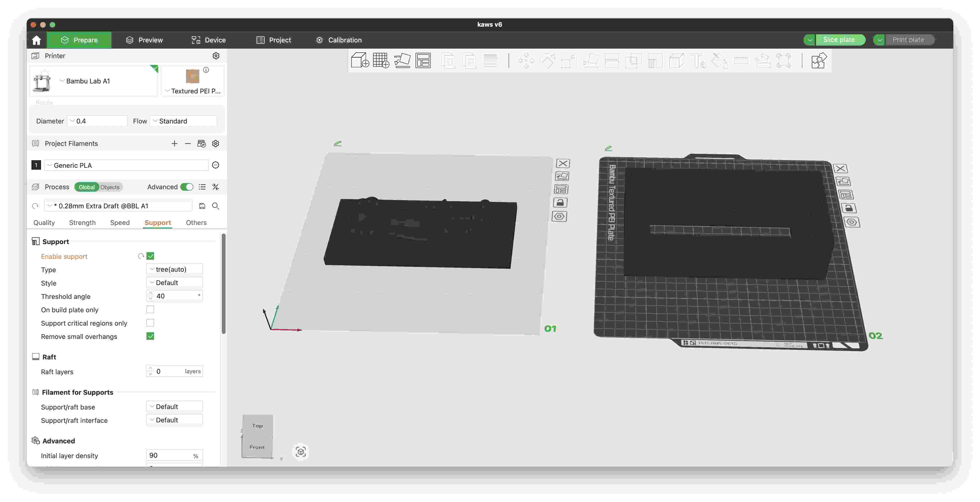The height and width of the screenshot is (502, 980).
Task: Save the process preset
Action: 202,206
